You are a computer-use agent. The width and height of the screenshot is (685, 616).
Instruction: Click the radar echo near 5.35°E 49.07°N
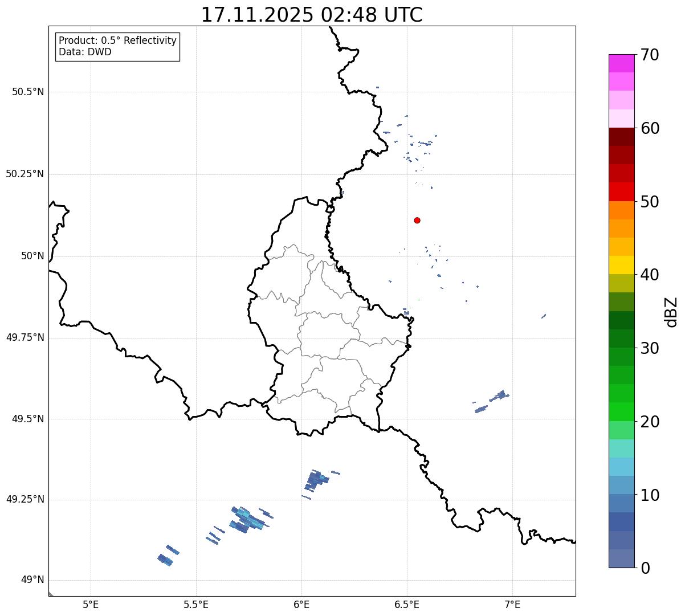[x=165, y=560]
